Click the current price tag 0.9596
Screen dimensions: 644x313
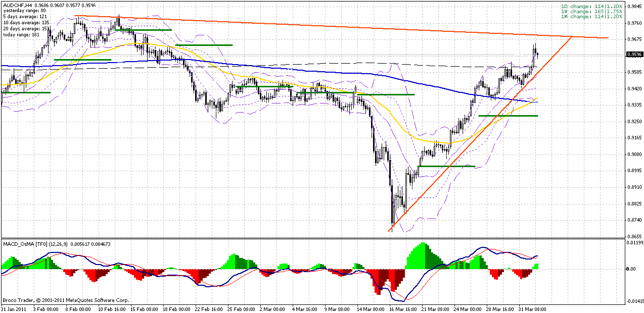634,55
